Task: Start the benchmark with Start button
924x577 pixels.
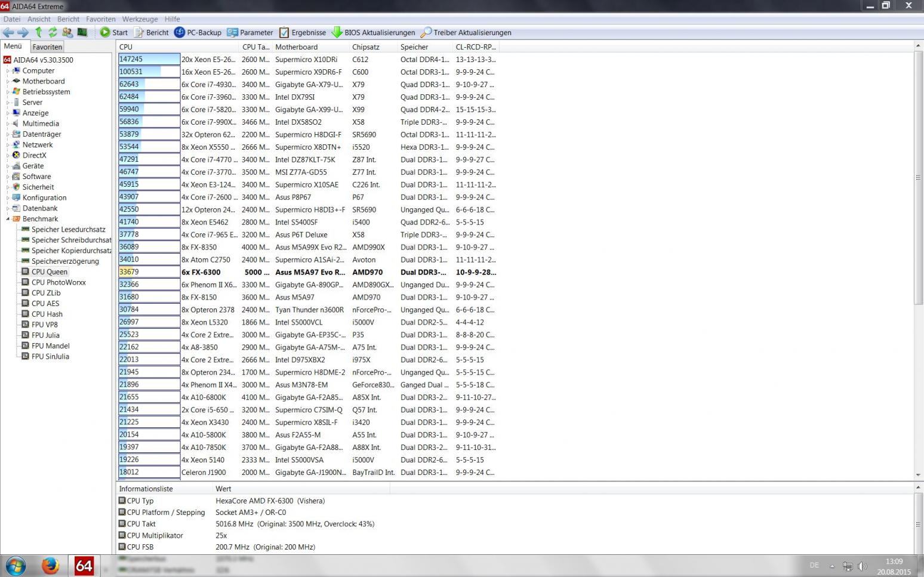Action: pos(114,32)
